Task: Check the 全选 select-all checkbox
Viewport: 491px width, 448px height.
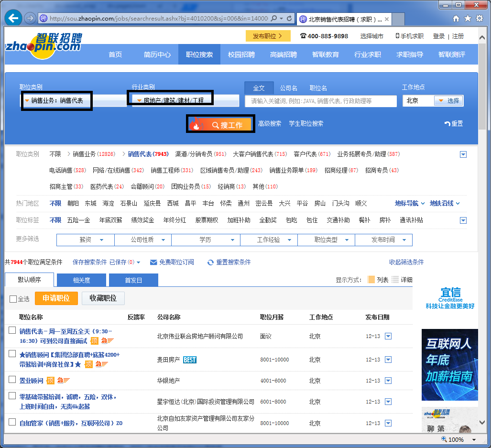Action: (x=13, y=299)
